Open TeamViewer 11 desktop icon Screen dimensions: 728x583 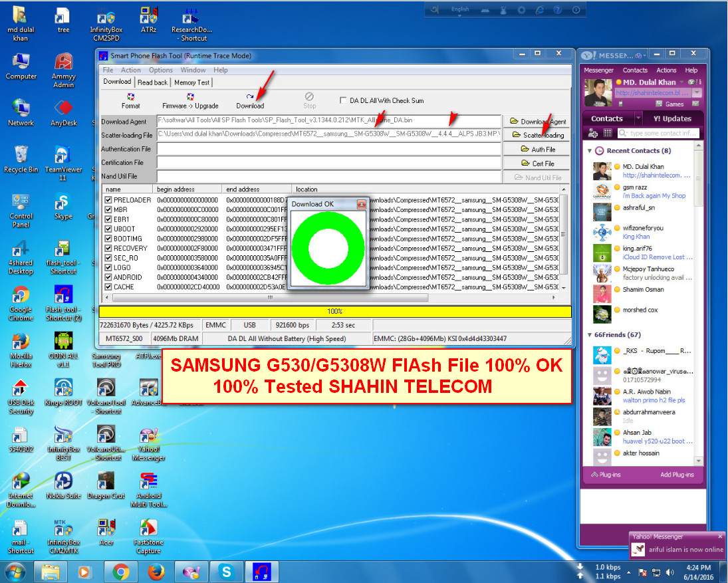[64, 164]
